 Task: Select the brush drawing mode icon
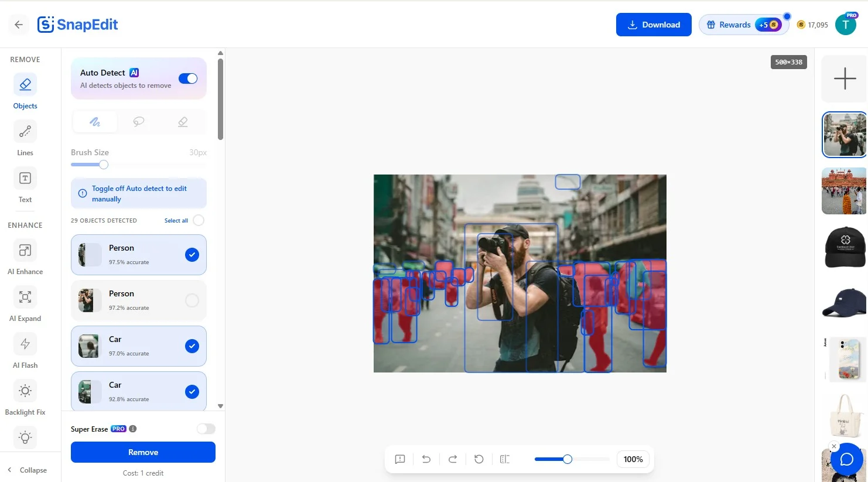(95, 122)
